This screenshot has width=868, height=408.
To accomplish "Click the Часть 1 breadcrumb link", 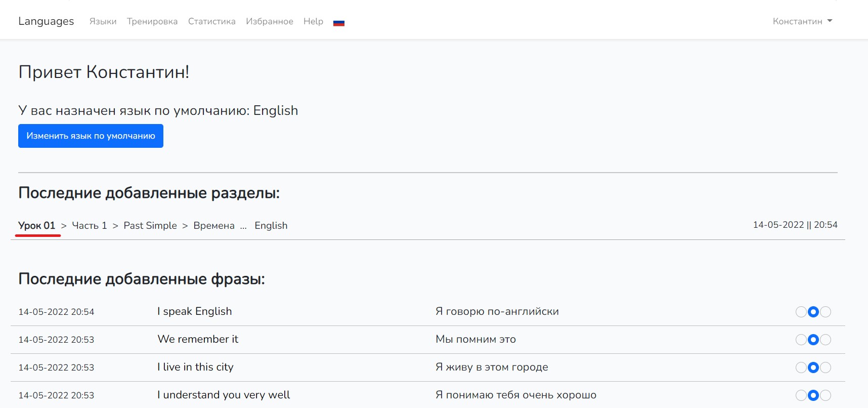I will (x=90, y=226).
